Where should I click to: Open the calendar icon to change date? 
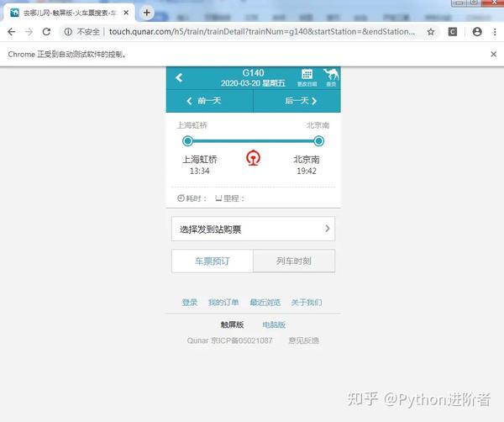click(307, 77)
